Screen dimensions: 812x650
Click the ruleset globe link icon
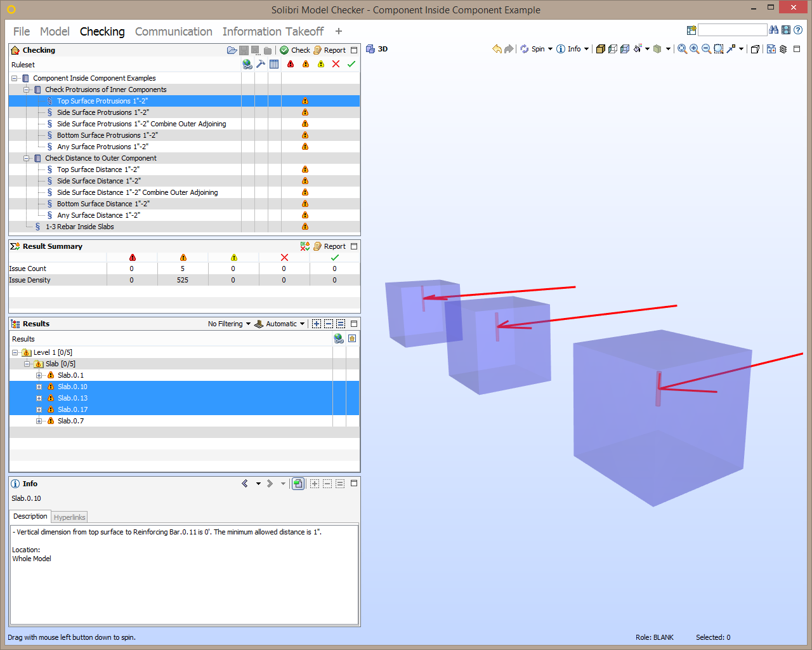(x=247, y=64)
